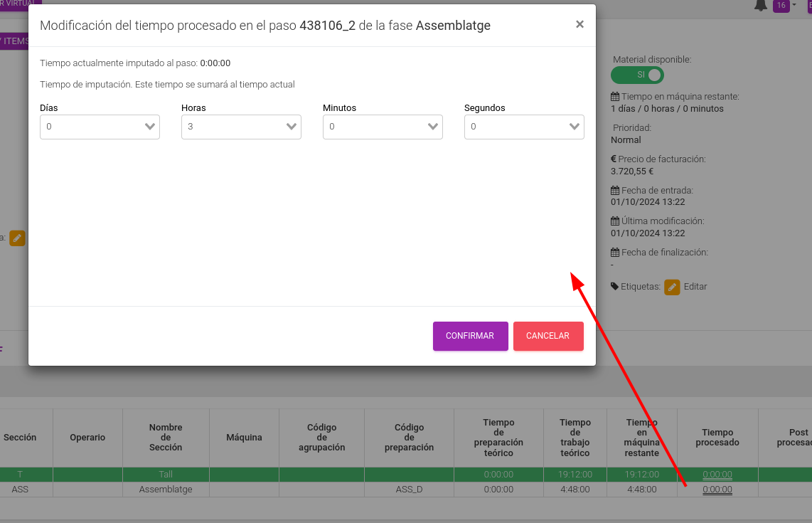The width and height of the screenshot is (812, 523).
Task: Click the Etiquetas edit pencil icon
Action: (x=672, y=287)
